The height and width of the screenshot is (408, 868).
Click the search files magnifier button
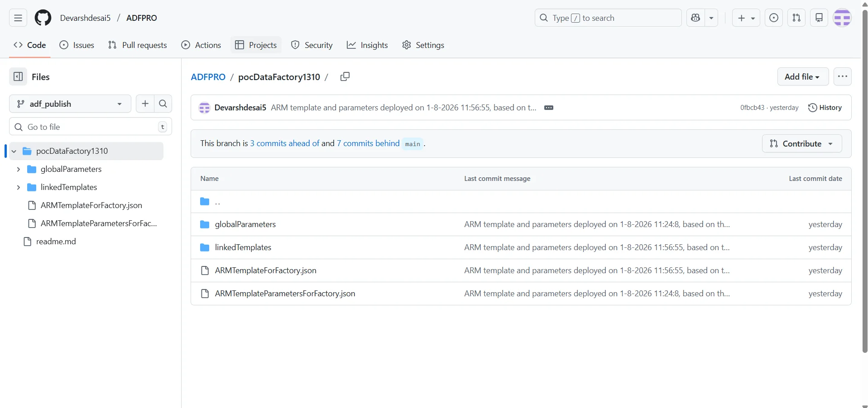[x=163, y=104]
